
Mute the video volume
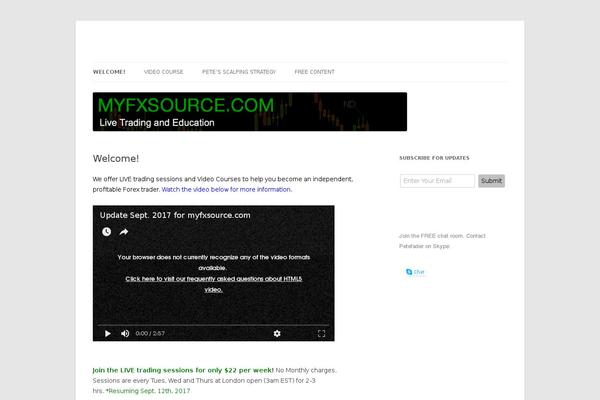pyautogui.click(x=125, y=334)
